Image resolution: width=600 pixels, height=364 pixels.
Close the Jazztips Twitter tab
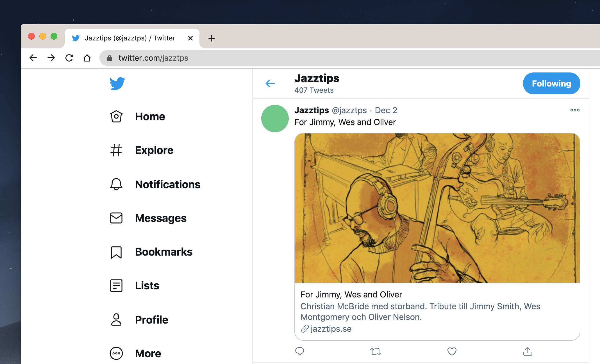pyautogui.click(x=190, y=38)
